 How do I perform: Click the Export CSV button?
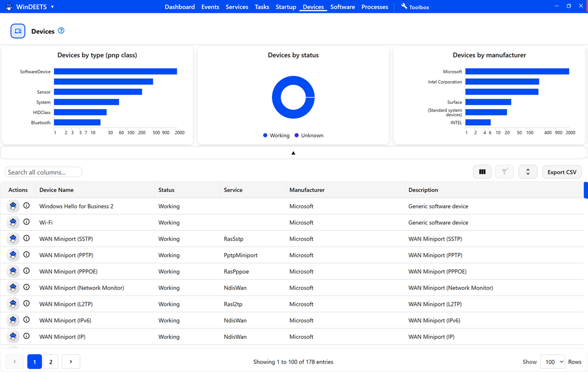(562, 172)
